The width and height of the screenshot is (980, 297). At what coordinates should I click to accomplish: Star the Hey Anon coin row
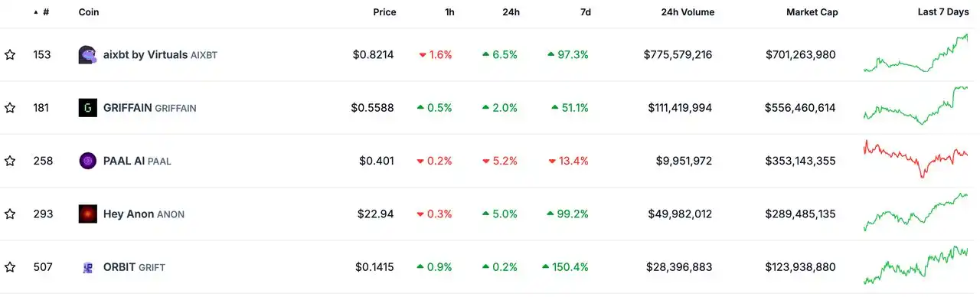(10, 214)
